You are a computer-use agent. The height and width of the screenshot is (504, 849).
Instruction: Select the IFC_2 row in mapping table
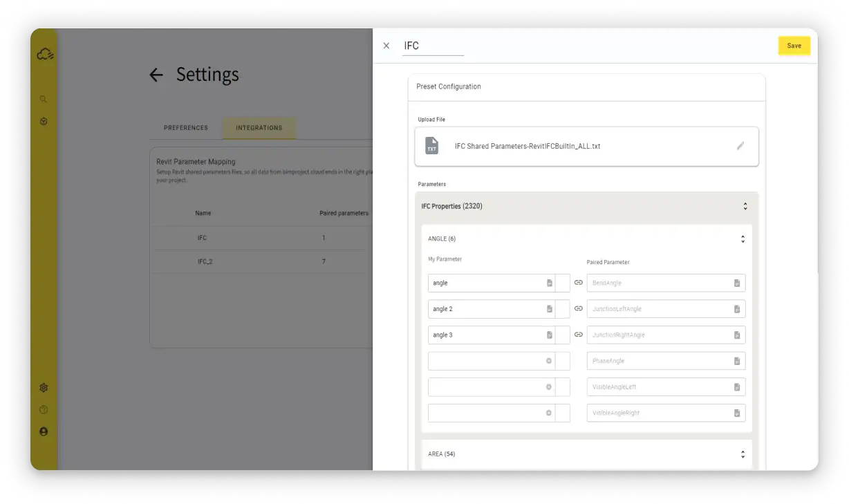(205, 262)
